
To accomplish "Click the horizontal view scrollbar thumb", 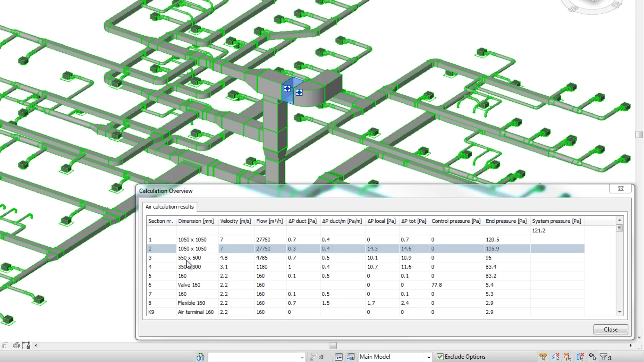I will 333,346.
